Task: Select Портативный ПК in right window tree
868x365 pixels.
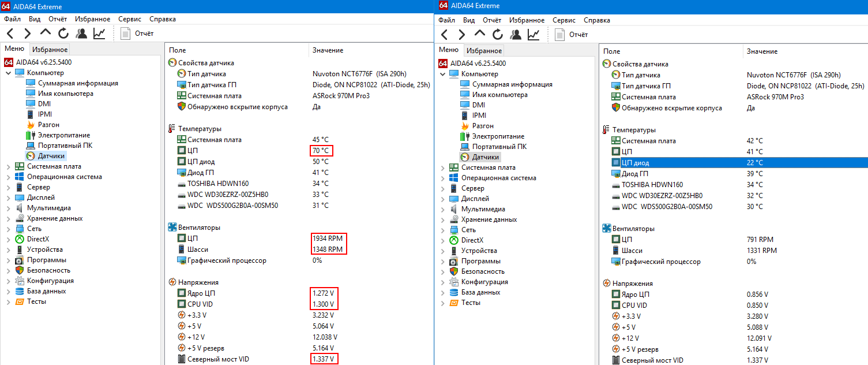Action: [499, 147]
